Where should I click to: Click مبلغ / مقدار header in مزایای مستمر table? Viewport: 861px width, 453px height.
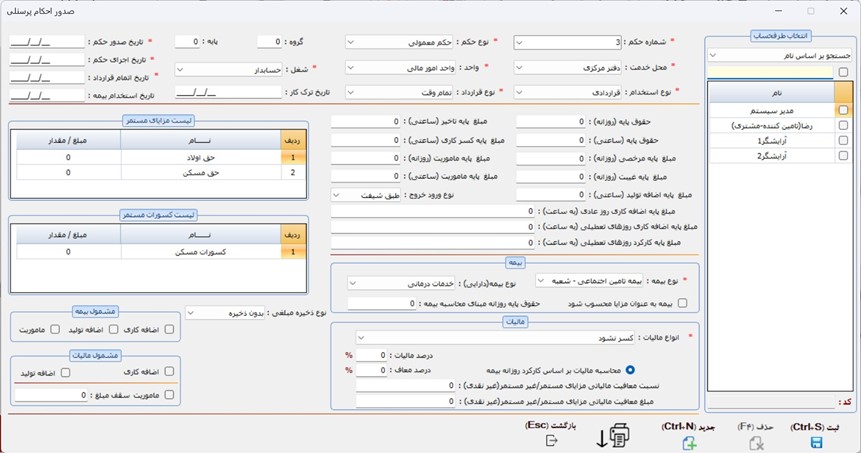click(x=68, y=141)
